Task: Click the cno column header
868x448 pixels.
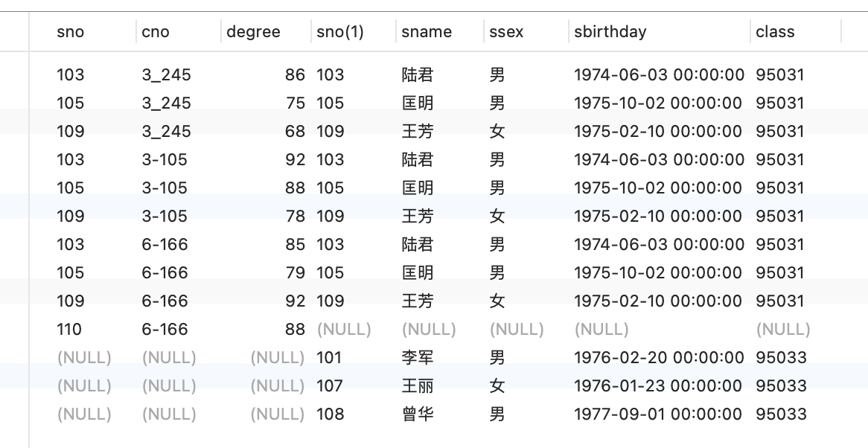Action: pyautogui.click(x=156, y=32)
